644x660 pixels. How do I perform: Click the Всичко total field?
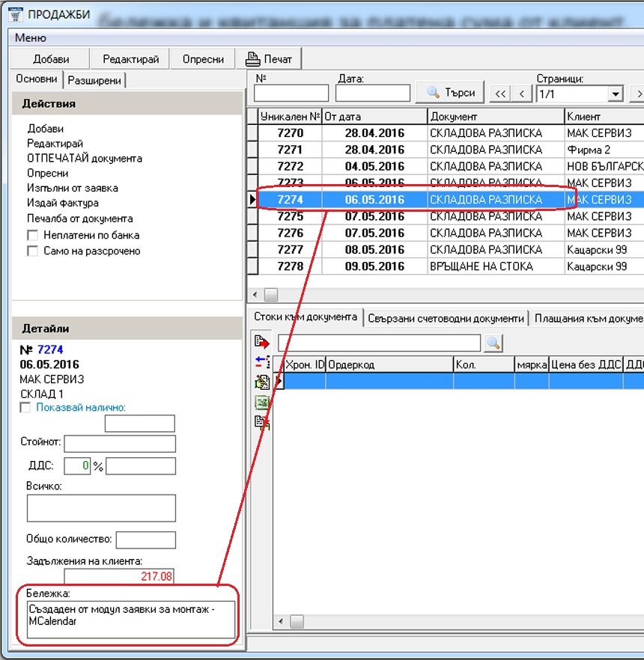(101, 508)
